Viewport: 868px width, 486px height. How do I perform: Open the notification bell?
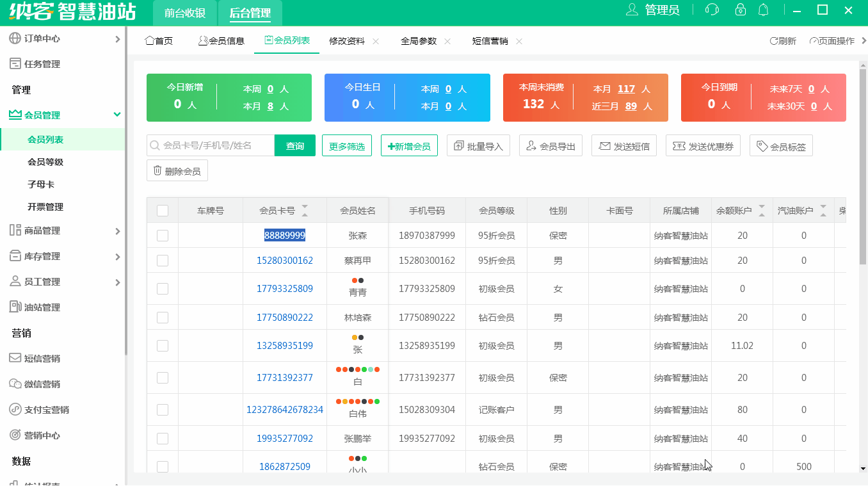tap(763, 10)
